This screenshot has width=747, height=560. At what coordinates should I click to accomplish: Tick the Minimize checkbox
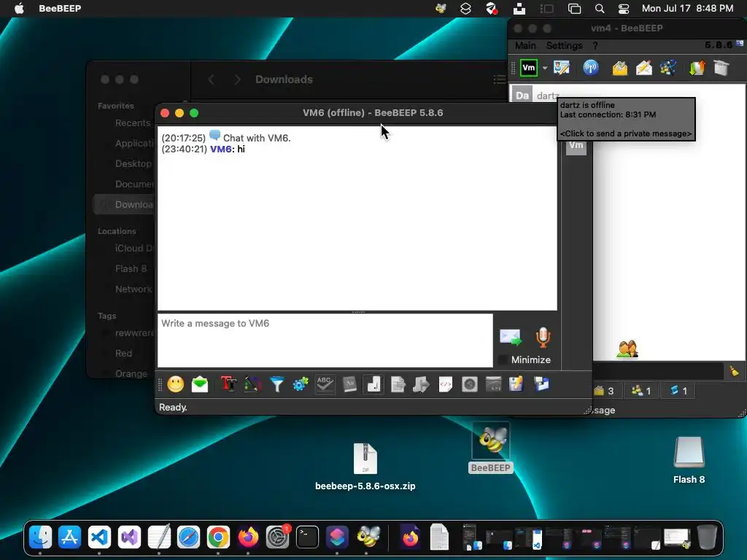pyautogui.click(x=502, y=360)
